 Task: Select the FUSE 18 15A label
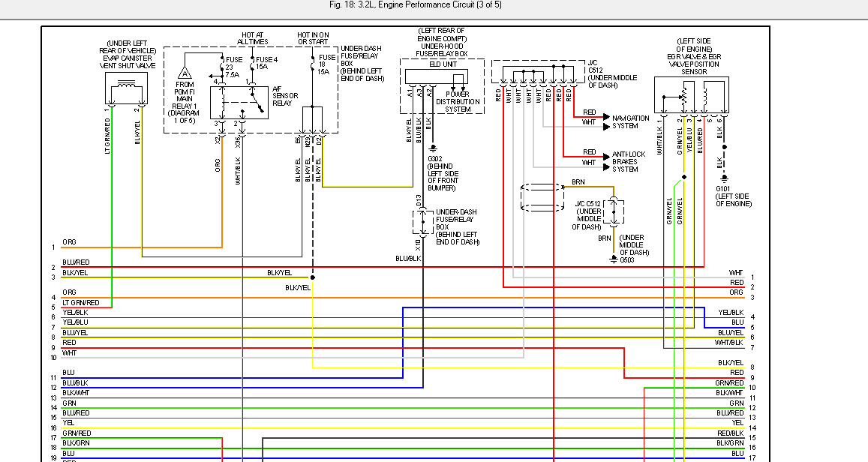coord(327,64)
